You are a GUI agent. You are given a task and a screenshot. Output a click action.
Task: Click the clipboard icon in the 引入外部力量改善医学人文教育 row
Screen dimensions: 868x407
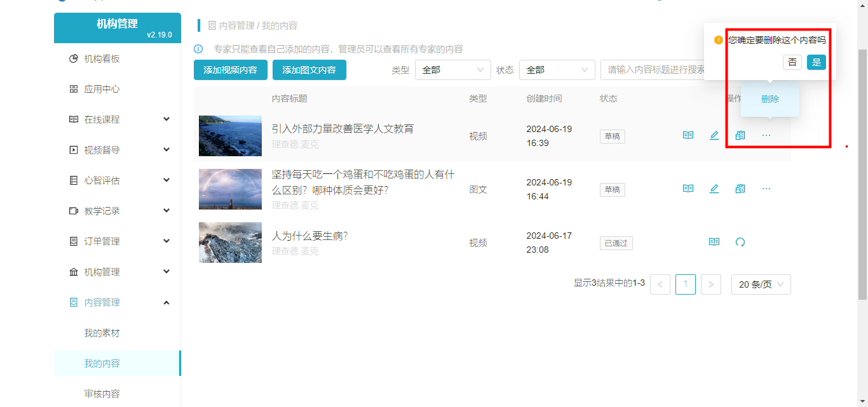740,135
